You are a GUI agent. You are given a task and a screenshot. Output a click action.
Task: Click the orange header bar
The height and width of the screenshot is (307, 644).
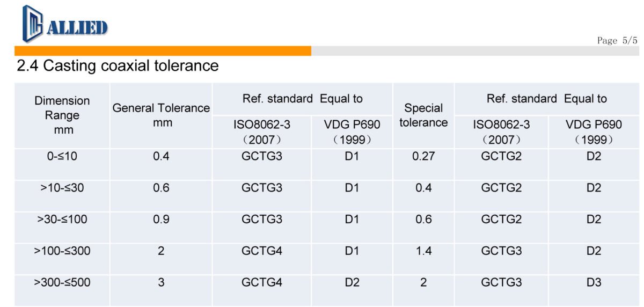tap(163, 51)
